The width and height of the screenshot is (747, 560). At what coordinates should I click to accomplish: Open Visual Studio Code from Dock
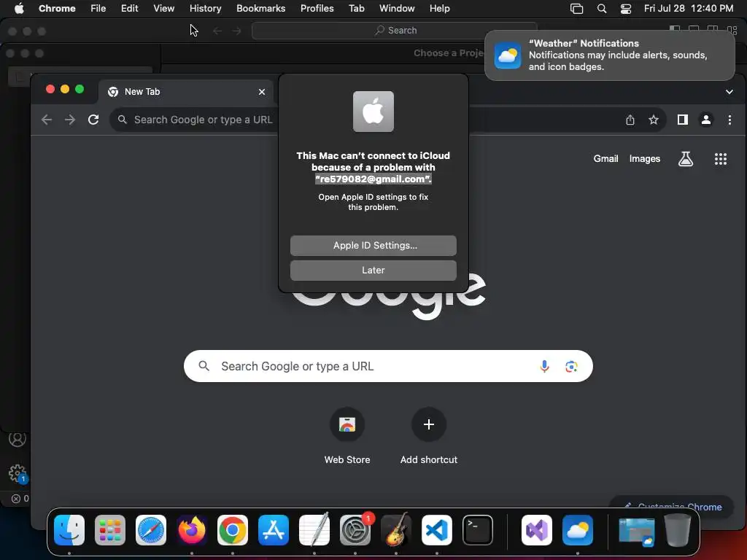click(437, 530)
